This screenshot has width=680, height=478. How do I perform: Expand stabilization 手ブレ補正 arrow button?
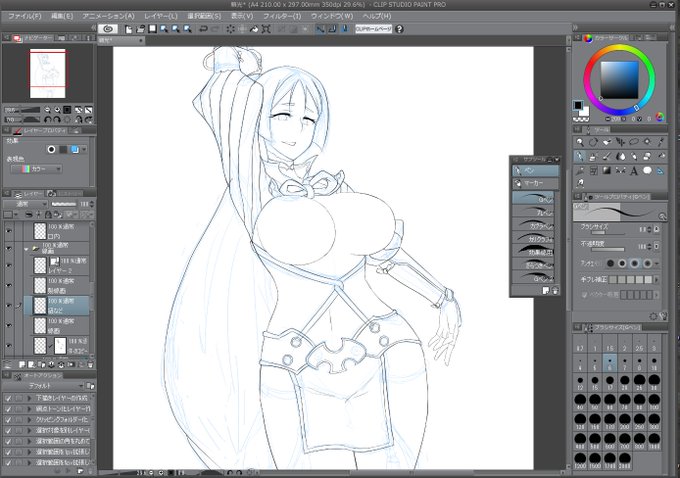tap(658, 280)
